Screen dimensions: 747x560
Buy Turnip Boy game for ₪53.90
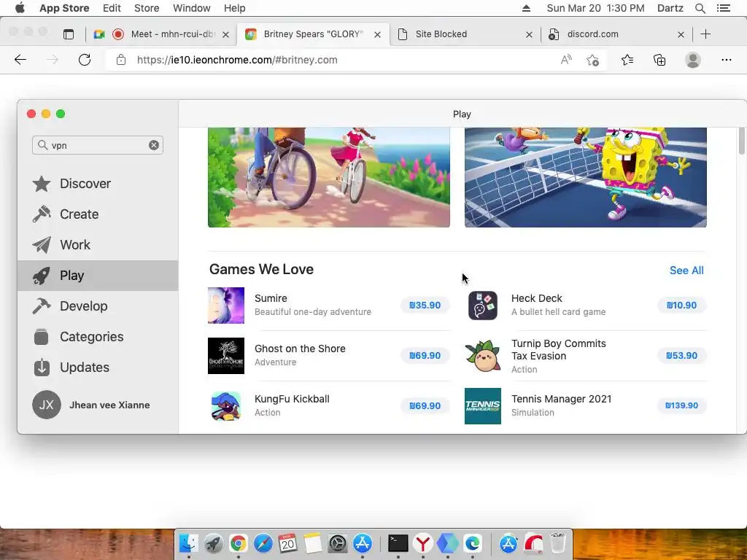[682, 356]
